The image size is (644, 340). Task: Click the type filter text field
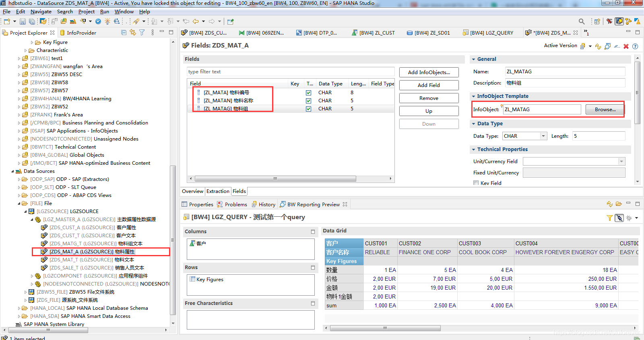290,72
